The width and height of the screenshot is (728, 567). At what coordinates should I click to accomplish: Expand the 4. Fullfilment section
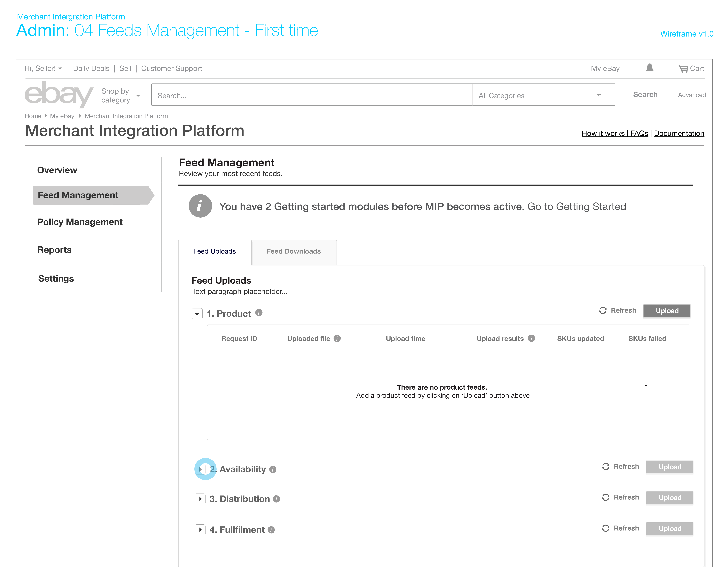tap(200, 530)
